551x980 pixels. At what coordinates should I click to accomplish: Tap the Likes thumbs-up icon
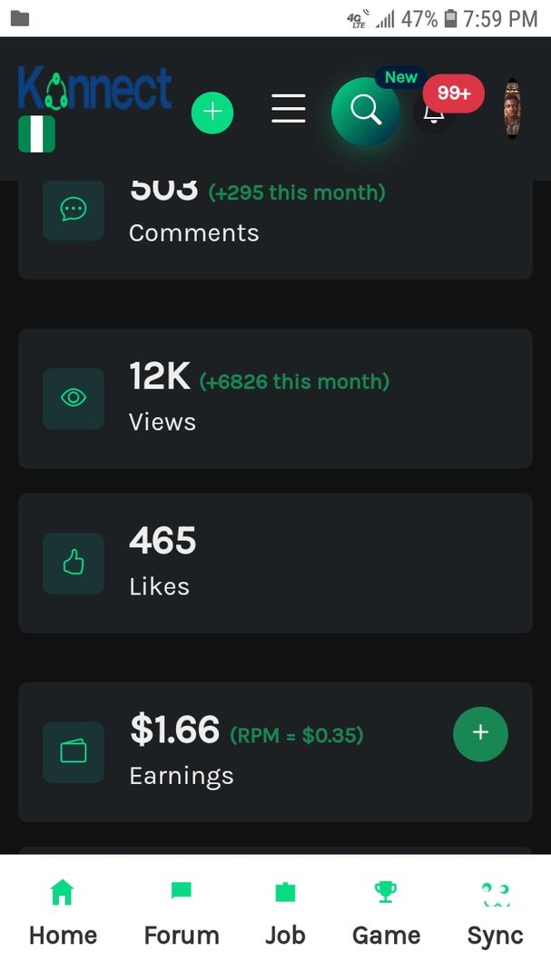tap(73, 563)
